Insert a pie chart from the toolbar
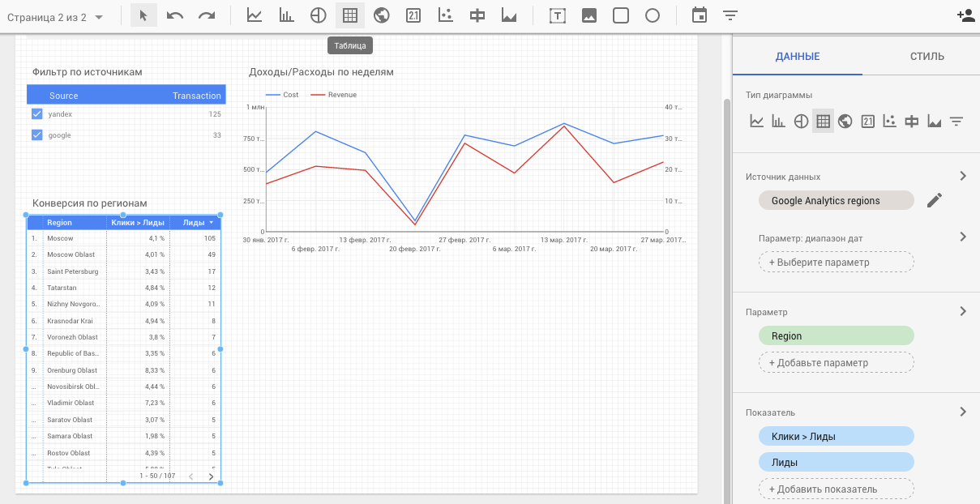 point(319,15)
